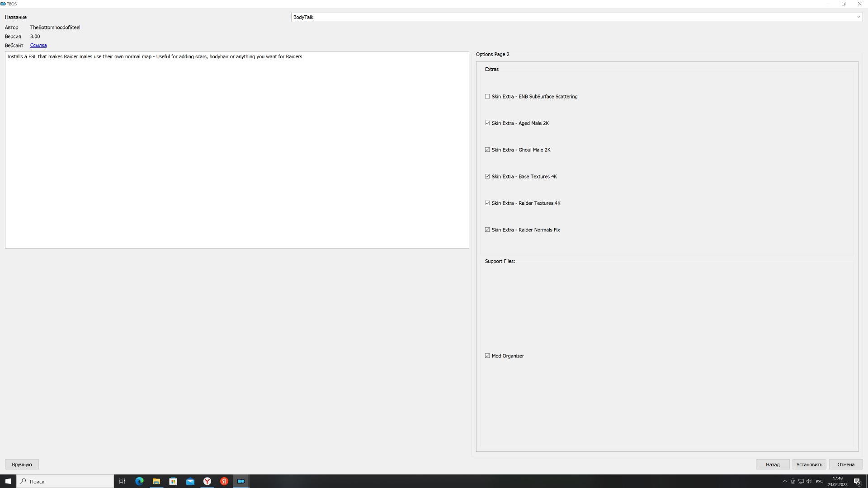Open the РУС language switcher
The height and width of the screenshot is (488, 868).
pos(819,481)
